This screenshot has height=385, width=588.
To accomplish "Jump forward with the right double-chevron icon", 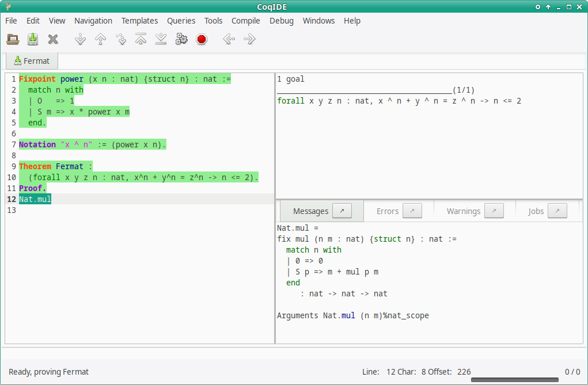I will click(x=248, y=39).
